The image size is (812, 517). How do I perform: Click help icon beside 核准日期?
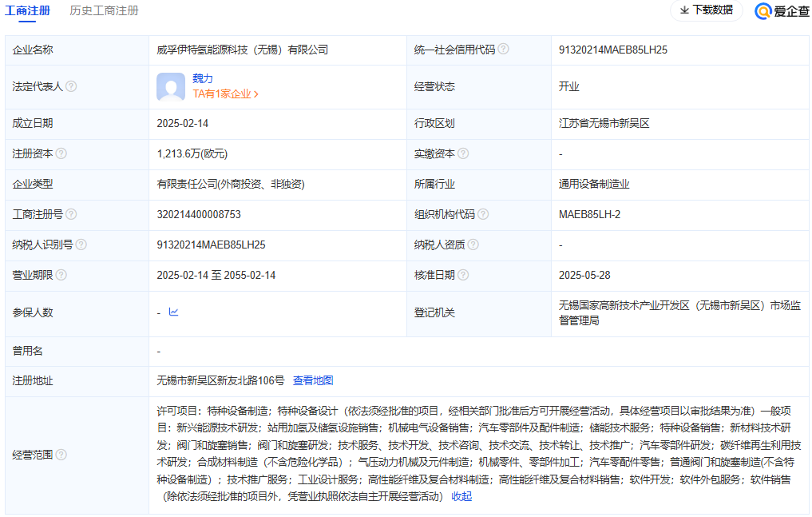(x=463, y=275)
